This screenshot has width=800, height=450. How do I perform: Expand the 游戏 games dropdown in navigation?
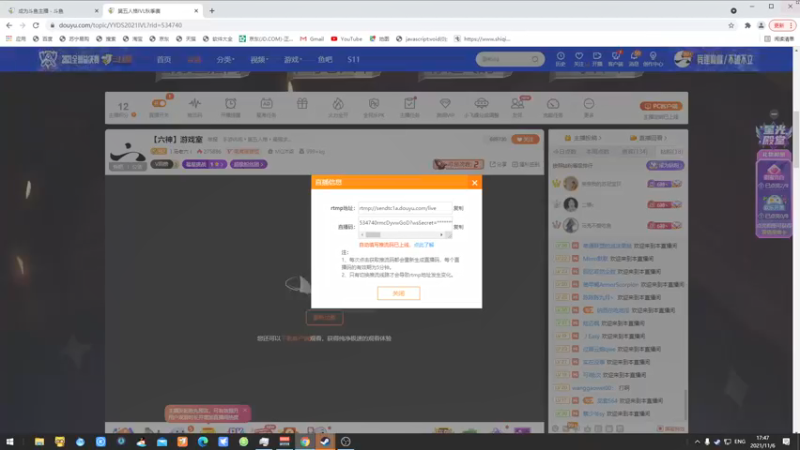(293, 60)
